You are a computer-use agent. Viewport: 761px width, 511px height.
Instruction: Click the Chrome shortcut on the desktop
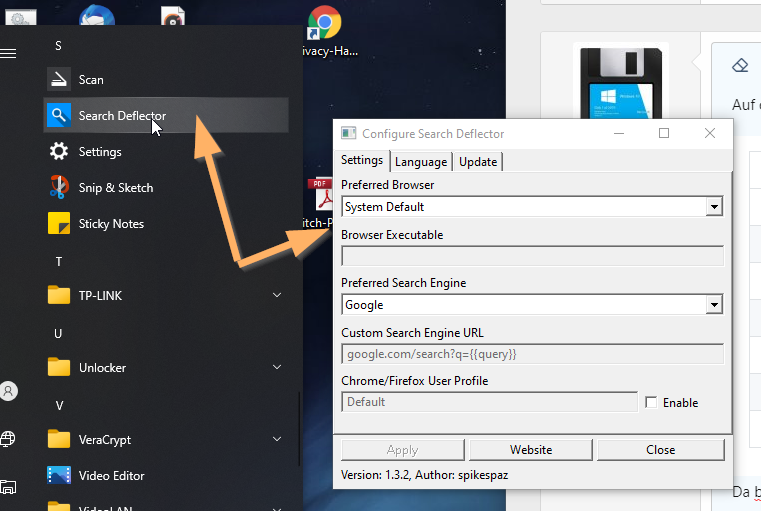pyautogui.click(x=324, y=22)
